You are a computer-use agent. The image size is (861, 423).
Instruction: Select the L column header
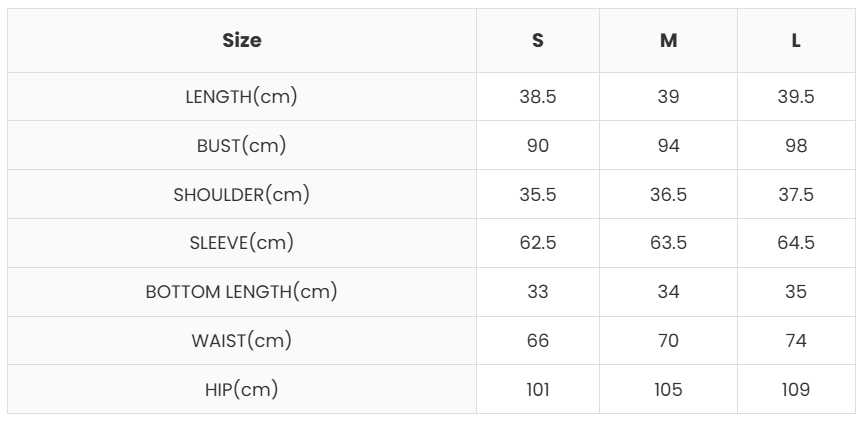pyautogui.click(x=796, y=41)
